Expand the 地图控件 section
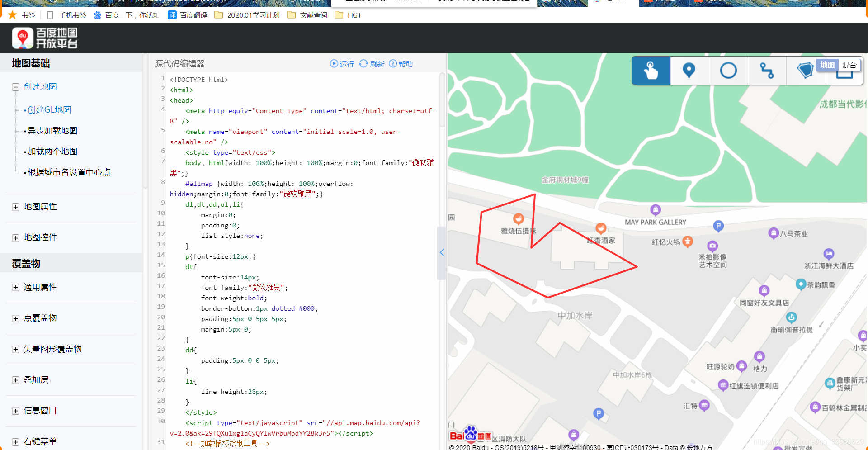The height and width of the screenshot is (450, 868). [x=15, y=238]
